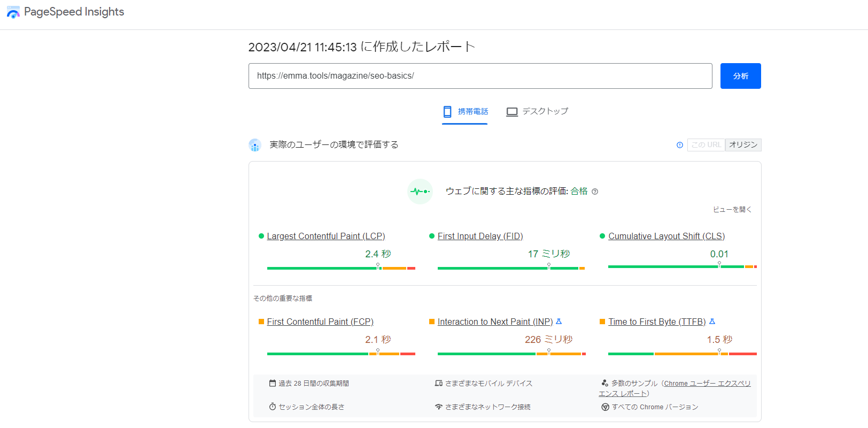The width and height of the screenshot is (868, 428).
Task: Click the Core Web Vitals pulse icon
Action: tap(420, 192)
